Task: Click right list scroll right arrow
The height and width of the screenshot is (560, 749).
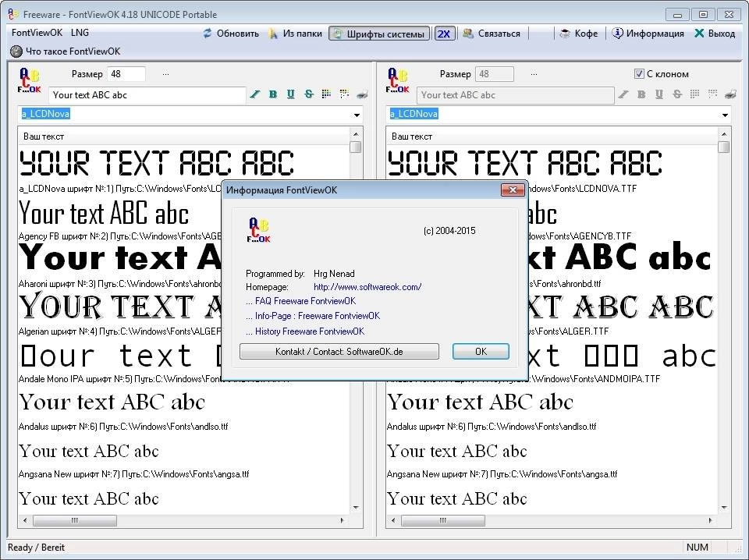Action: pos(710,520)
